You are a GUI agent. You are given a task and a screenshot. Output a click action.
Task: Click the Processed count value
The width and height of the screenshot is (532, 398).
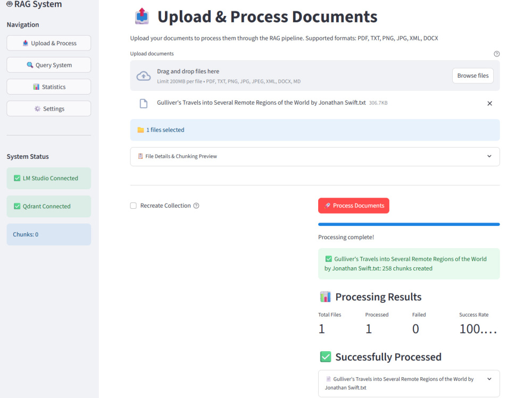369,329
